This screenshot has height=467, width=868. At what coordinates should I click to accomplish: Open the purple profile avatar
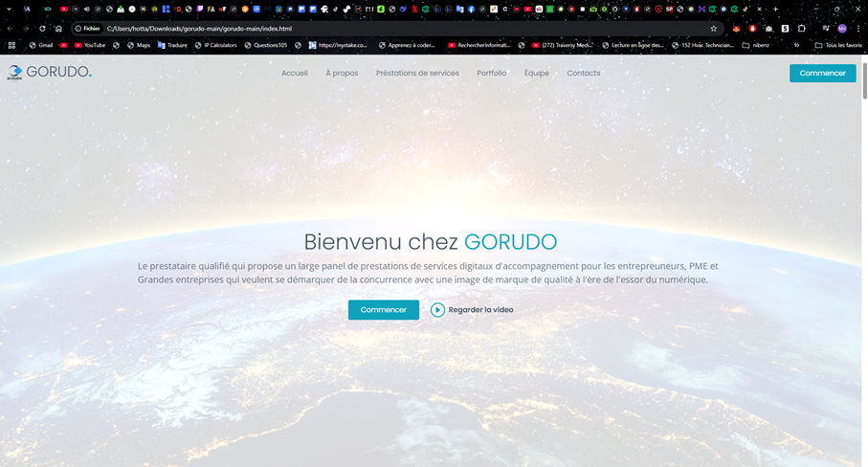click(842, 28)
